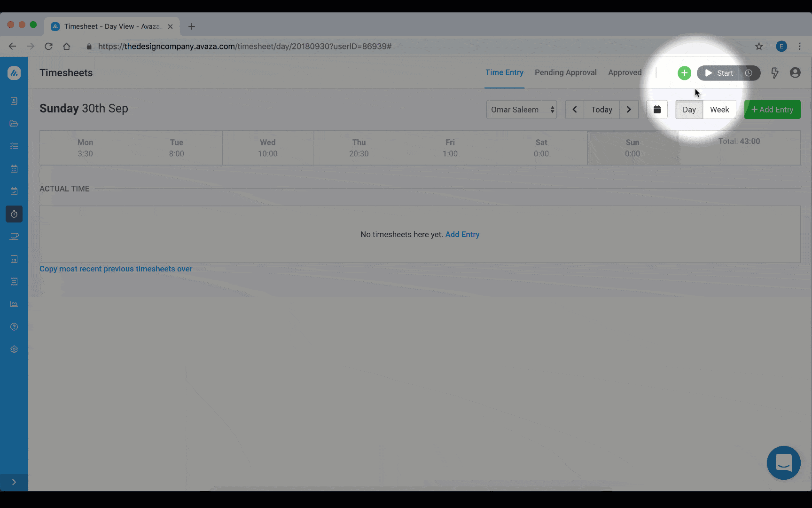
Task: Open the timesheet stopwatch sidebar icon
Action: [x=14, y=214]
